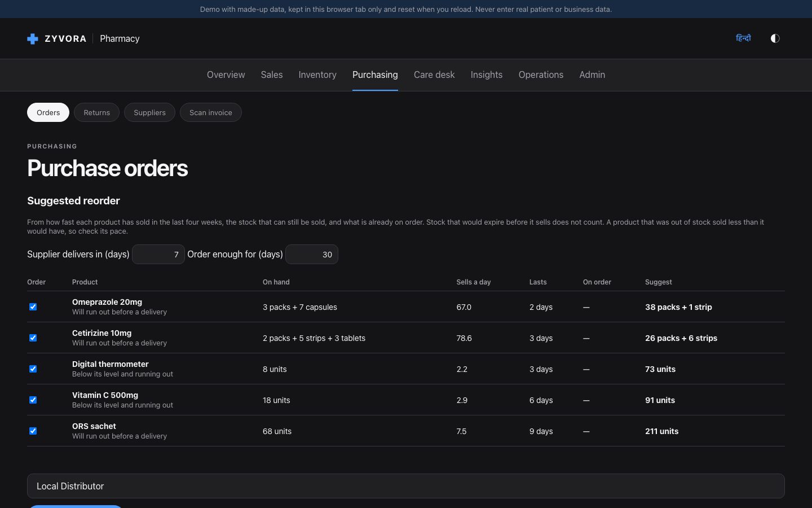Image resolution: width=812 pixels, height=508 pixels.
Task: Go to the Sales tab
Action: click(x=272, y=75)
